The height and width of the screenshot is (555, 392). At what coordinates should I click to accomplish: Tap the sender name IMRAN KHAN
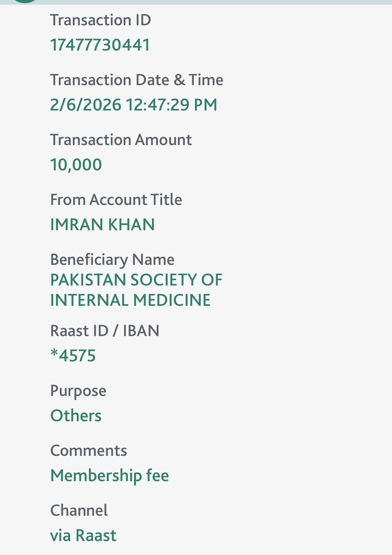pos(102,225)
